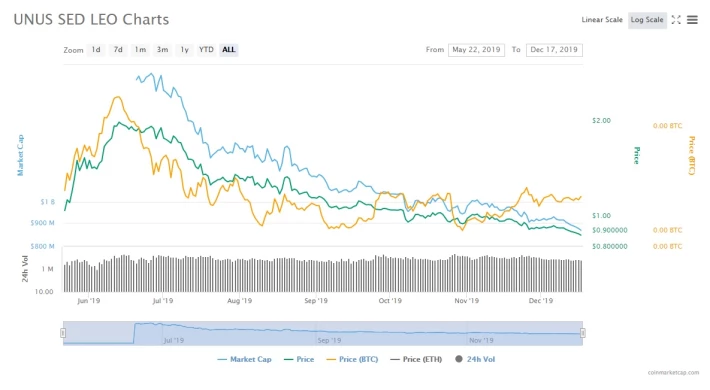Screen dimensions: 710x390
Task: Toggle Market Cap series in legend
Action: 245,359
